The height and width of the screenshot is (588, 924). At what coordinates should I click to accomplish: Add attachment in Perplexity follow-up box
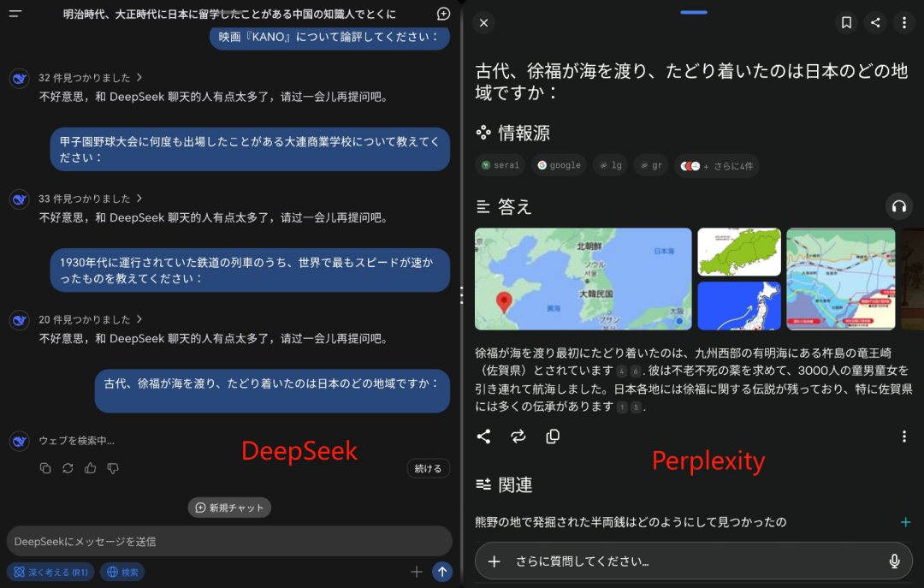coord(494,561)
